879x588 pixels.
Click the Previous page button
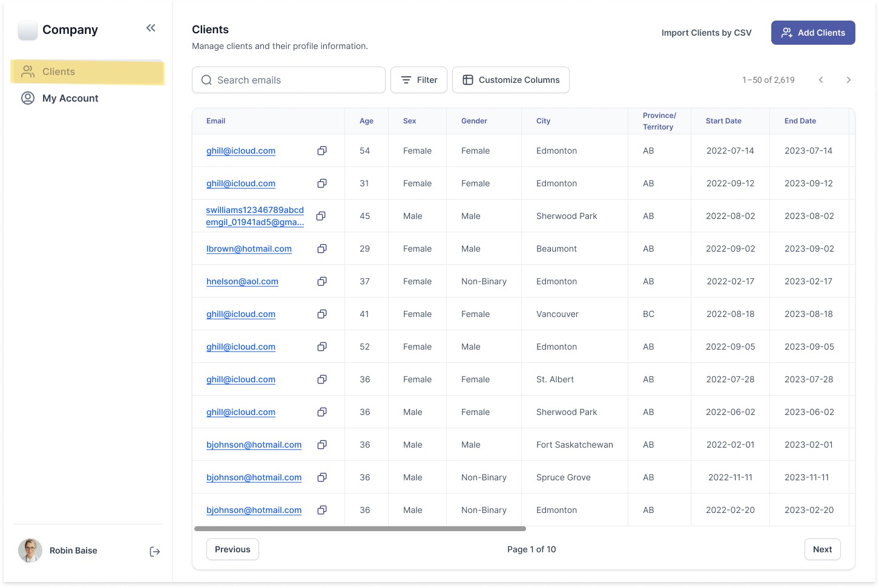[232, 549]
